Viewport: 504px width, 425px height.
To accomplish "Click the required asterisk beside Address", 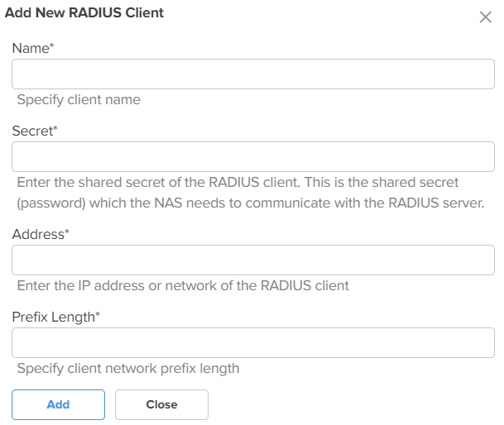I will pos(67,232).
